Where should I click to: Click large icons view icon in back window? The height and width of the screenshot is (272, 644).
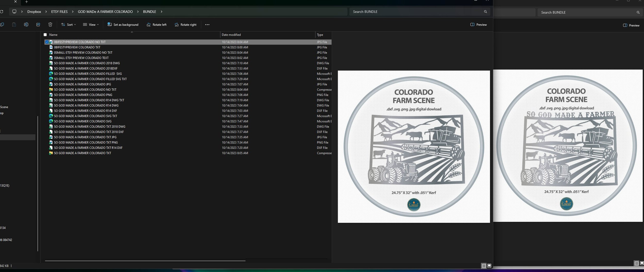click(642, 263)
